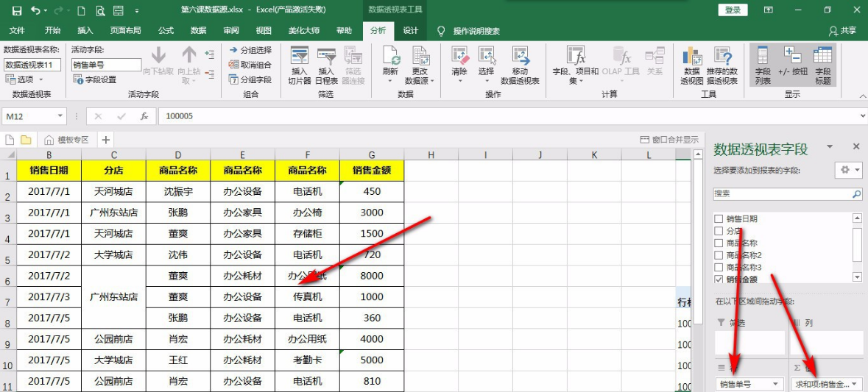The height and width of the screenshot is (392, 868).
Task: Open the 求和项:销售金额 value field dropdown
Action: (x=855, y=383)
